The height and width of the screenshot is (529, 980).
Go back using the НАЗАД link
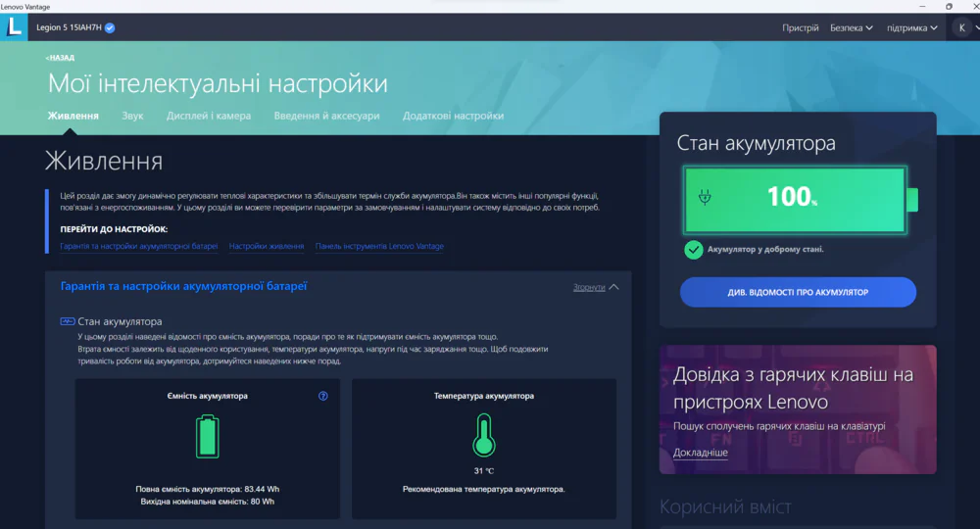tap(60, 58)
